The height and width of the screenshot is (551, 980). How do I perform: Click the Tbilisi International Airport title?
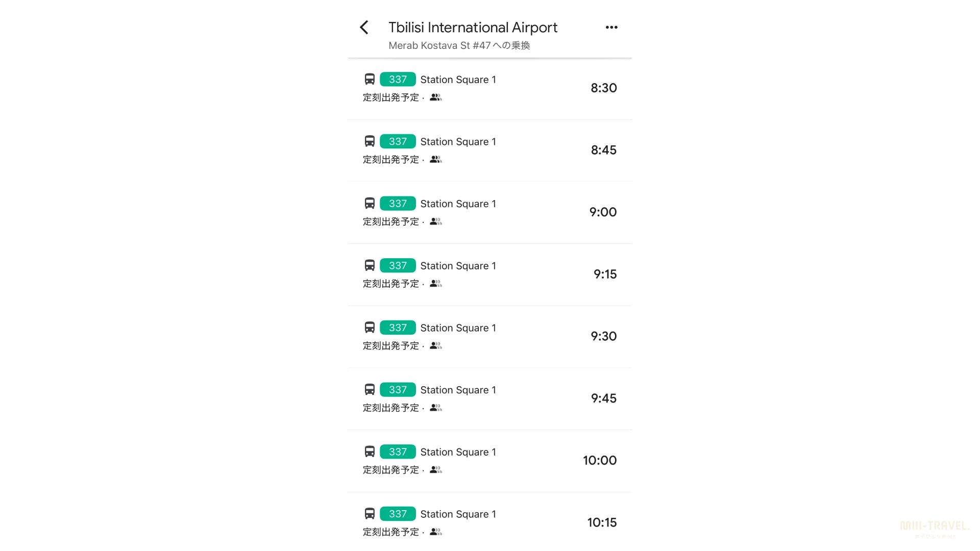[x=473, y=27]
